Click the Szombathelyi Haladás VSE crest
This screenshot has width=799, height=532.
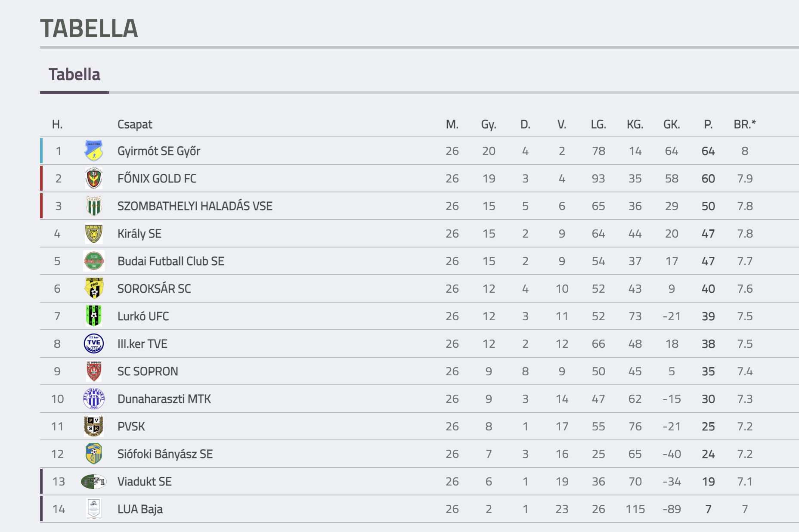(x=94, y=206)
